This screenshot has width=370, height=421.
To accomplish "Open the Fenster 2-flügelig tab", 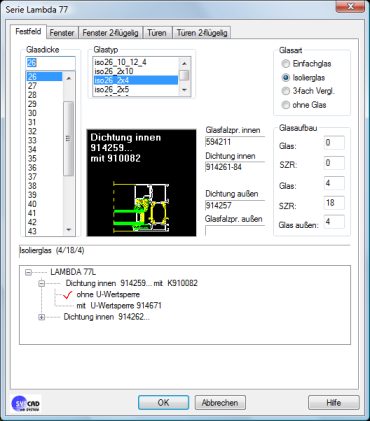I will coord(111,33).
